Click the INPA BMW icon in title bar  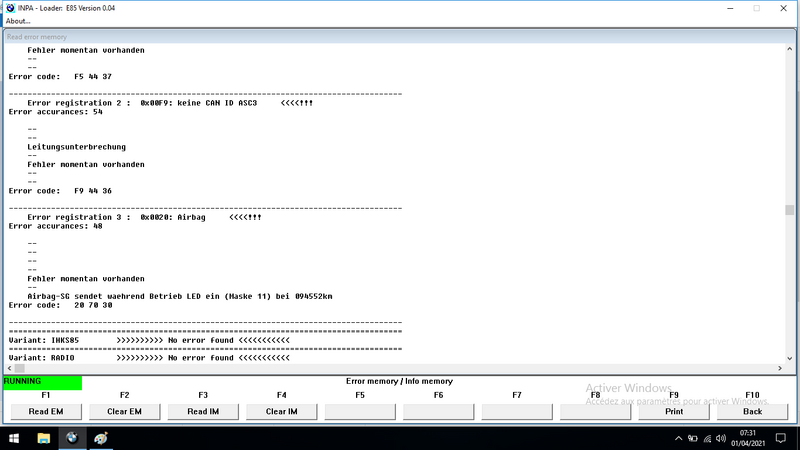(x=10, y=8)
